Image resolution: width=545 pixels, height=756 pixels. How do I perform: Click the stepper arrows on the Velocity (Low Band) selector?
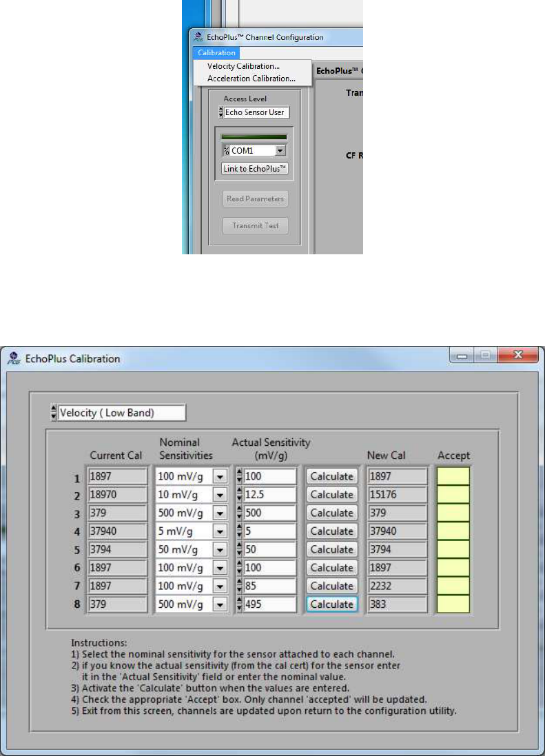[54, 413]
